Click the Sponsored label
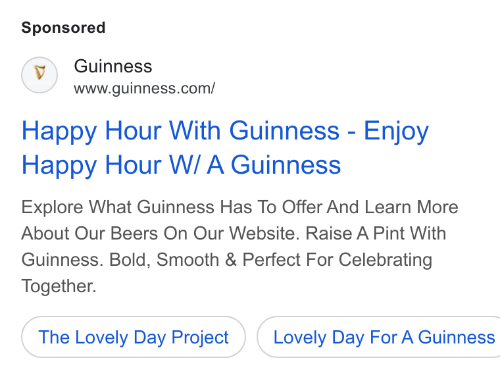 coord(63,28)
